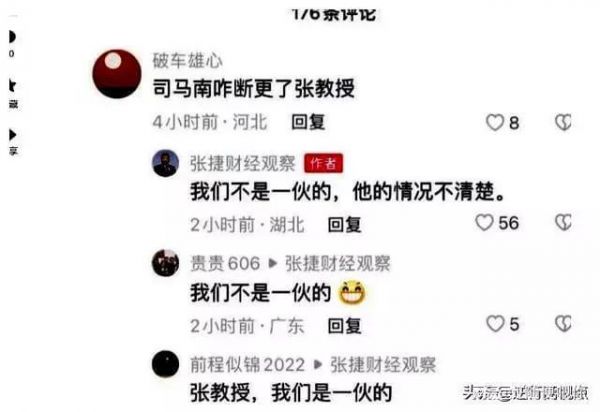The height and width of the screenshot is (412, 600).
Task: Dislike the author reply from 张捷财经观察
Action: coord(563,223)
